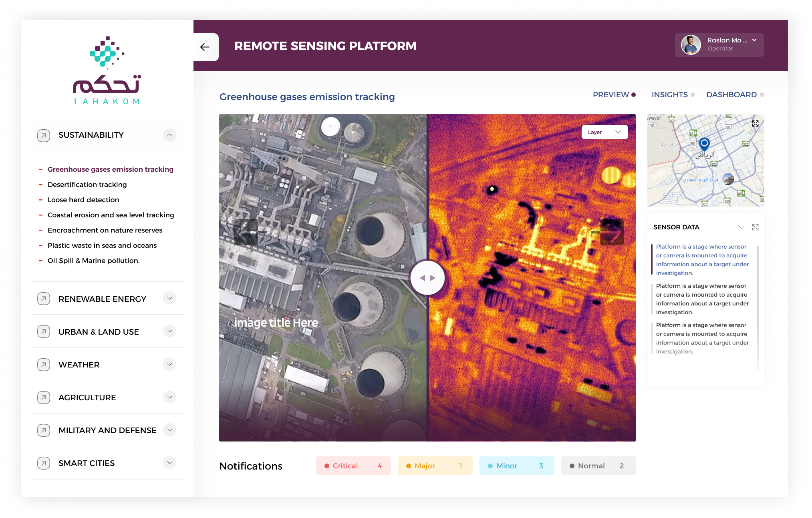
Task: Click the blue location pin on map
Action: point(704,144)
